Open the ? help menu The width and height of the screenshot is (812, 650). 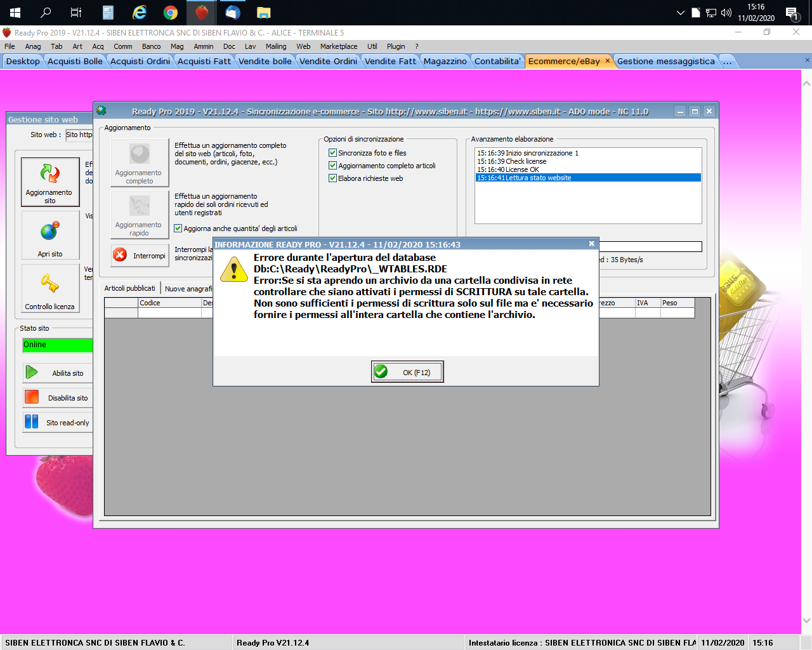[x=417, y=46]
